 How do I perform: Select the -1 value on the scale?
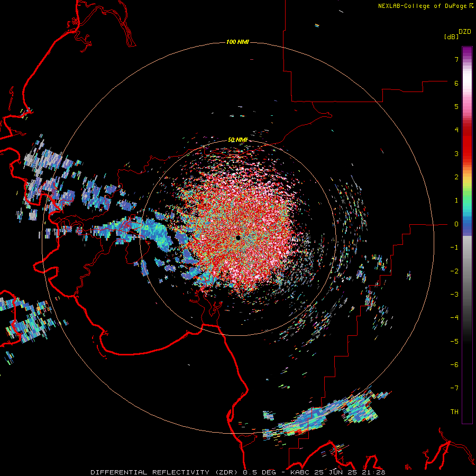tap(454, 248)
